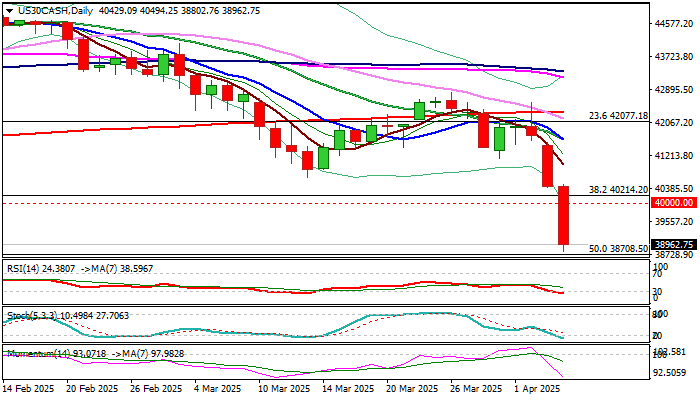Click the 26 Mar 2025 date marker
The image size is (700, 400).
point(476,389)
